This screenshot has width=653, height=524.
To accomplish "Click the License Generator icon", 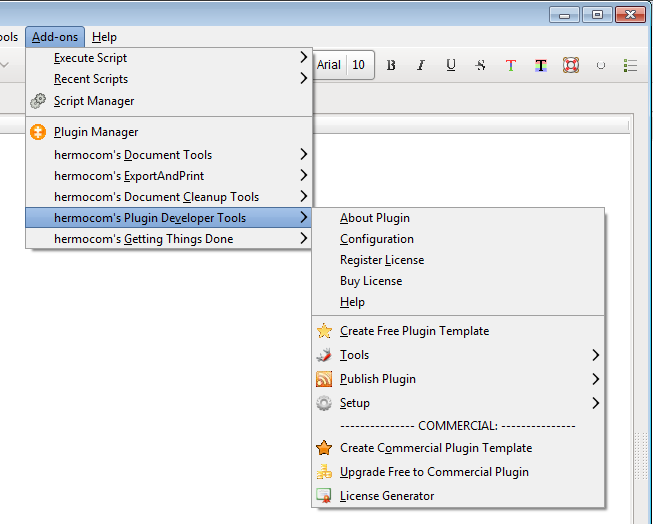I will click(x=324, y=496).
